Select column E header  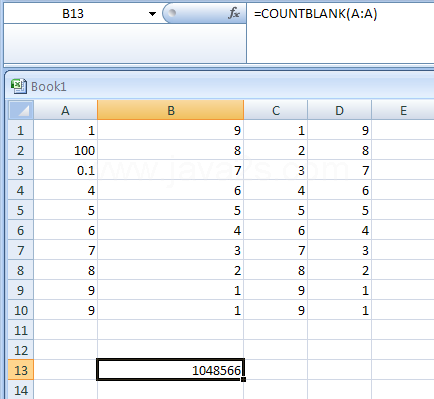coord(403,110)
